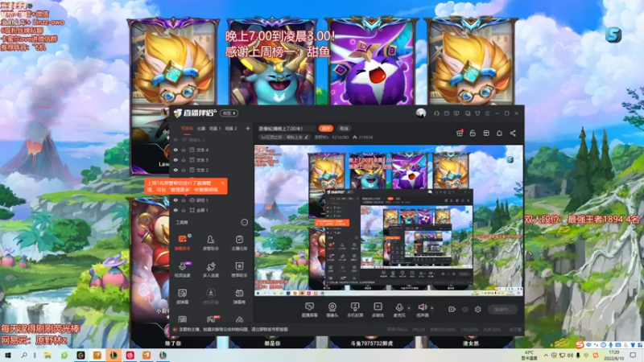Add a 直播屏幕 screen capture source
This screenshot has width=644, height=362.
tap(309, 310)
